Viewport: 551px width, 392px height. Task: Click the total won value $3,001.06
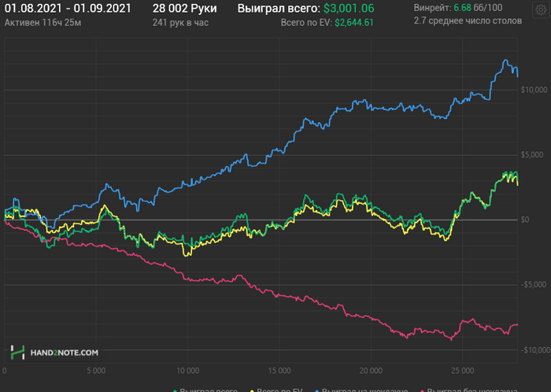[x=349, y=8]
